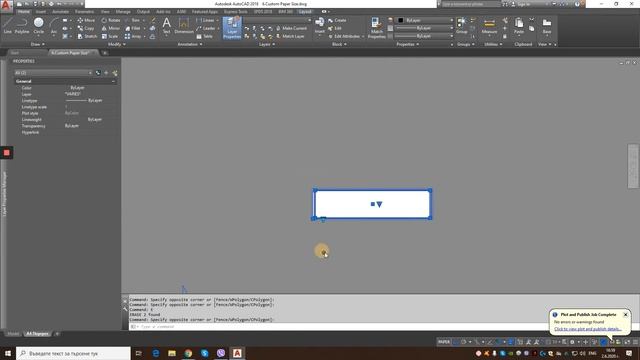Open Viber from the taskbar

coord(221,353)
